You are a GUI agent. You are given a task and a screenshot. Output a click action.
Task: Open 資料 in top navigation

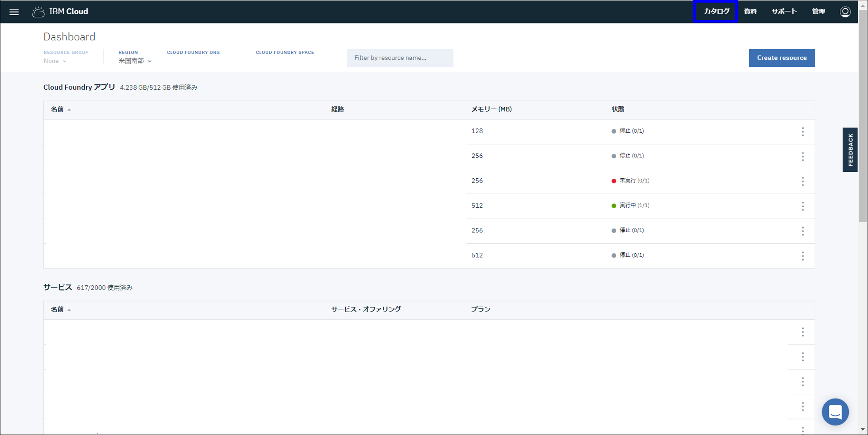click(x=750, y=12)
